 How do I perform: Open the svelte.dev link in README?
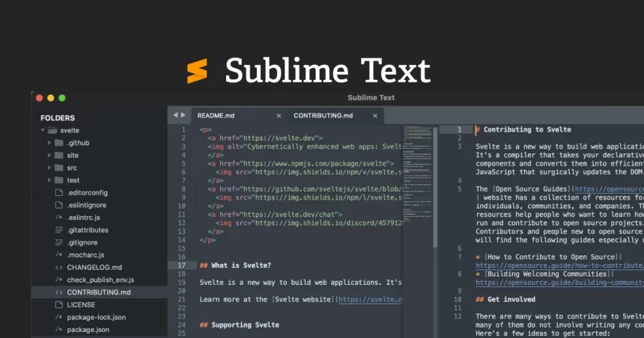point(371,299)
